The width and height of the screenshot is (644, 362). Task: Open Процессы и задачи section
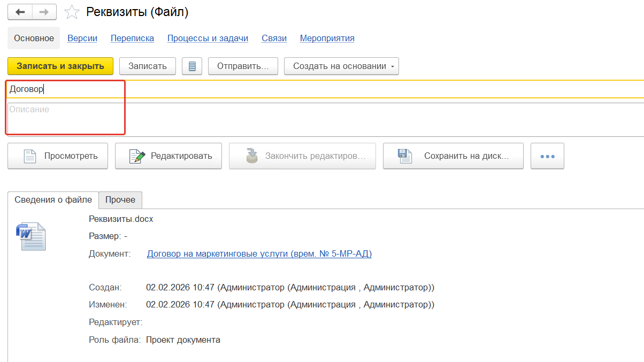[x=208, y=38]
